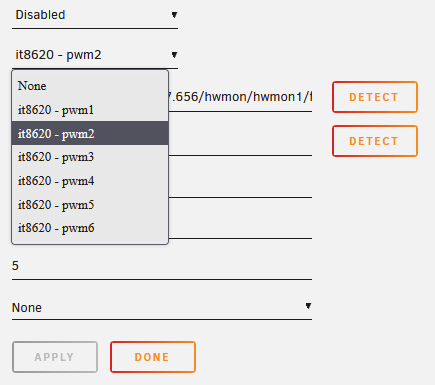The width and height of the screenshot is (435, 385).
Task: Pick it8620 - pwm6 from list
Action: [x=90, y=228]
